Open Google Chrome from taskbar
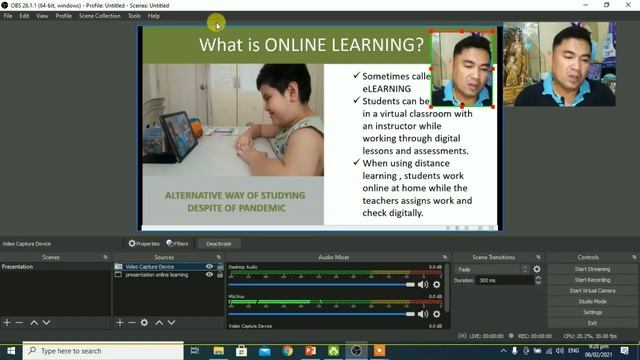This screenshot has width=640, height=360. click(x=287, y=351)
